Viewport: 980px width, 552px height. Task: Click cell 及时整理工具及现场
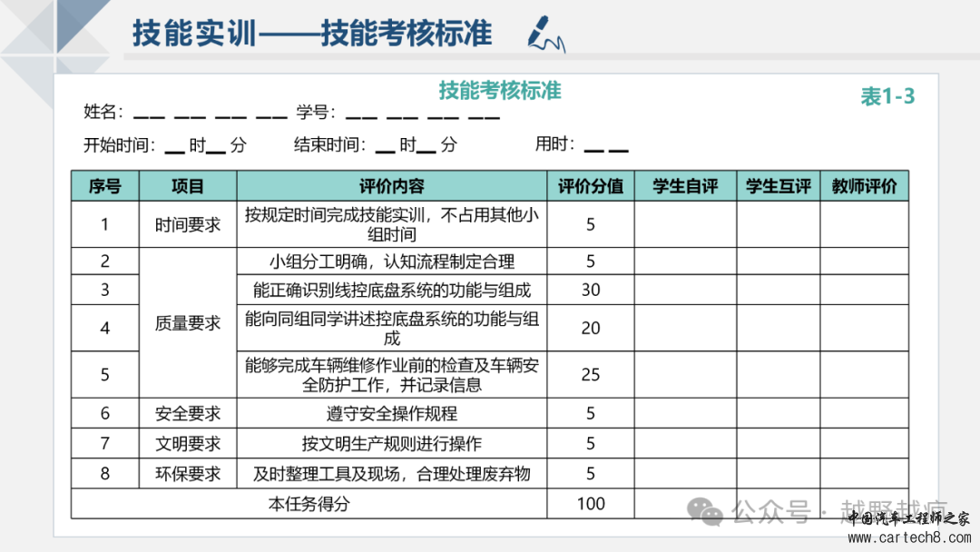(x=392, y=473)
